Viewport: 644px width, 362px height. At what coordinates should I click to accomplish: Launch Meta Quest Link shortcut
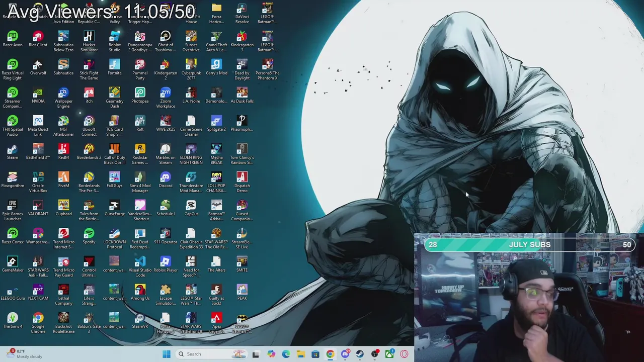tap(38, 126)
